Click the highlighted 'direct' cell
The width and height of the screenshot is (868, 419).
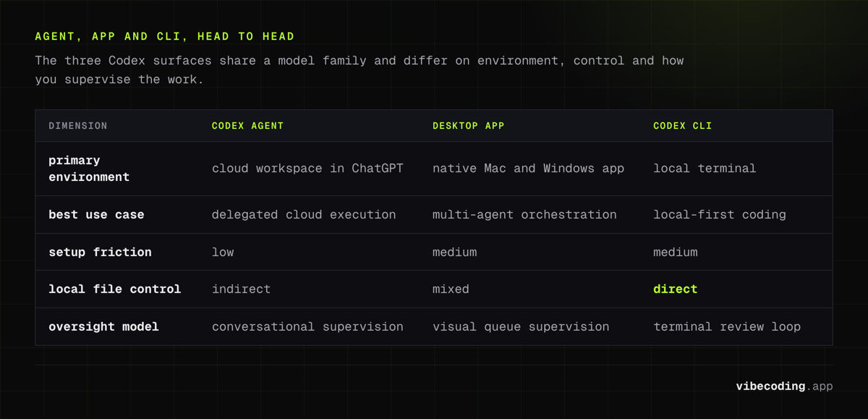(x=676, y=289)
